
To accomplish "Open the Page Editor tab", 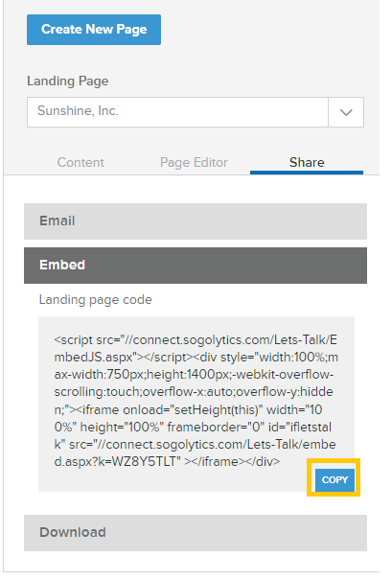I will (x=194, y=162).
